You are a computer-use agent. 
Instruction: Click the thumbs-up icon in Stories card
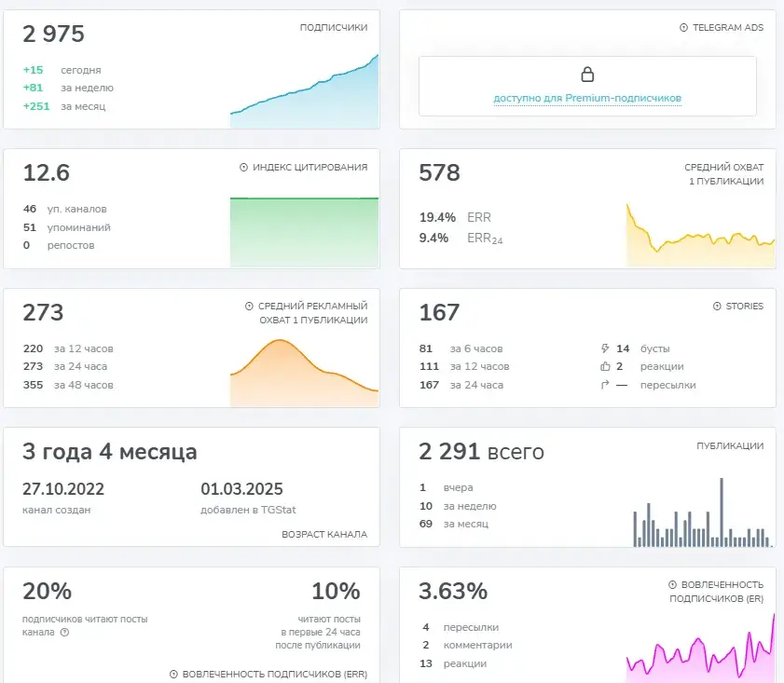(x=605, y=366)
